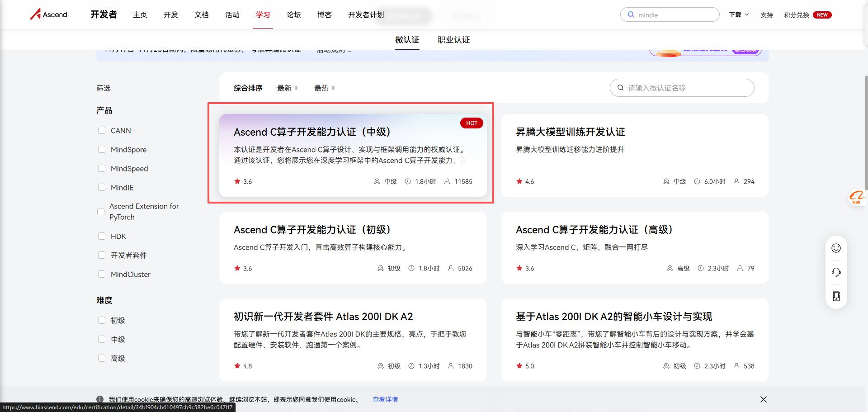Click the star icon on the 4.8 rated card
The image size is (868, 412).
pyautogui.click(x=237, y=366)
